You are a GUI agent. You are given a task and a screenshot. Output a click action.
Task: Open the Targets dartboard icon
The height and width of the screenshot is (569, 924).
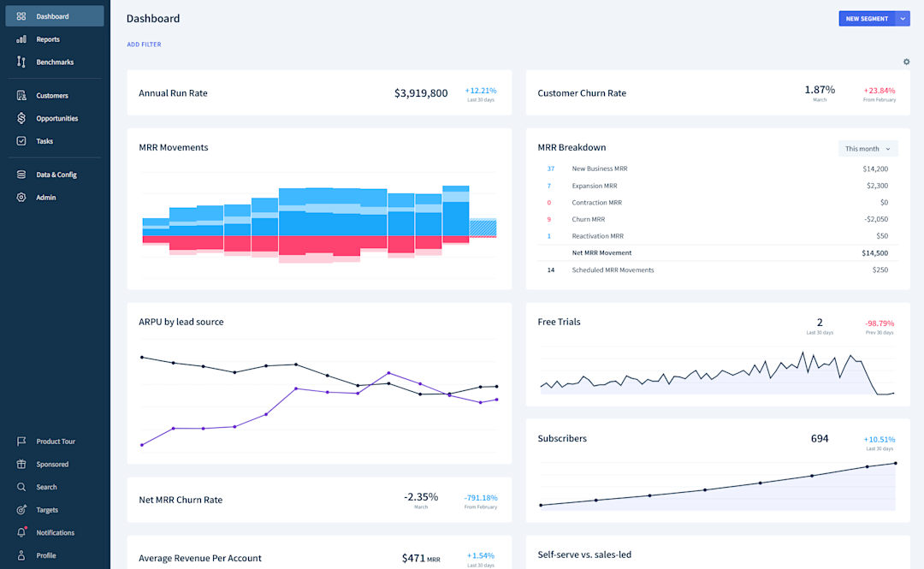coord(22,509)
